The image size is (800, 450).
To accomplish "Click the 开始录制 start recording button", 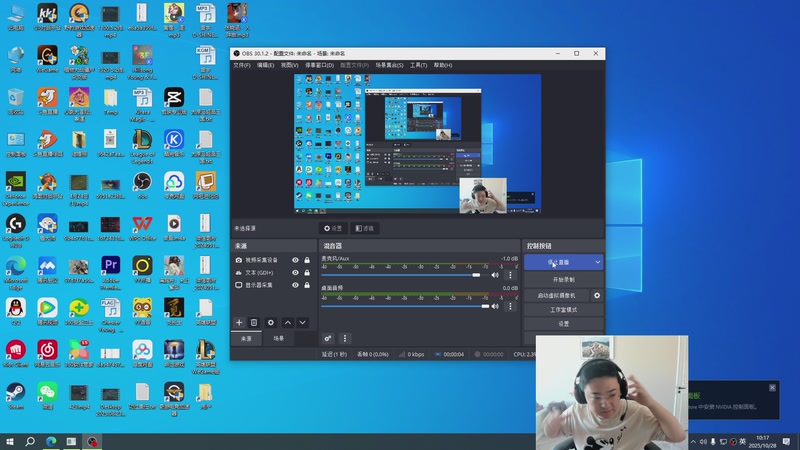I will click(564, 280).
